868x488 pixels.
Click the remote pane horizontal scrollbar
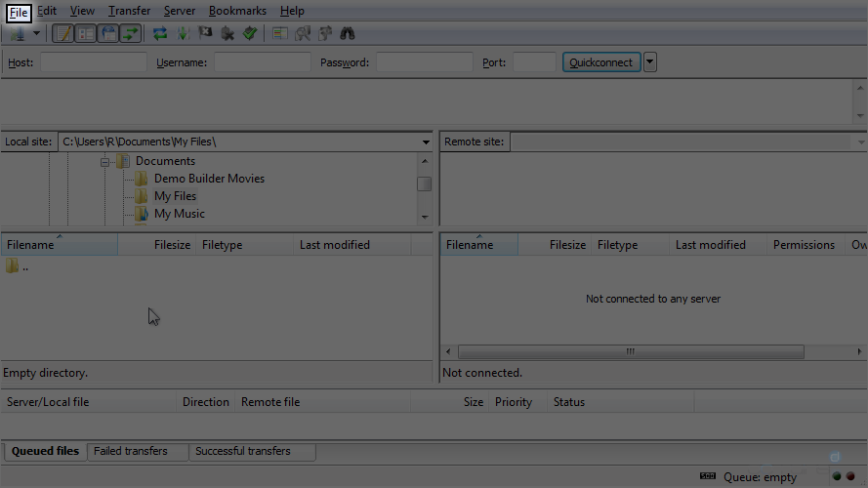click(631, 351)
